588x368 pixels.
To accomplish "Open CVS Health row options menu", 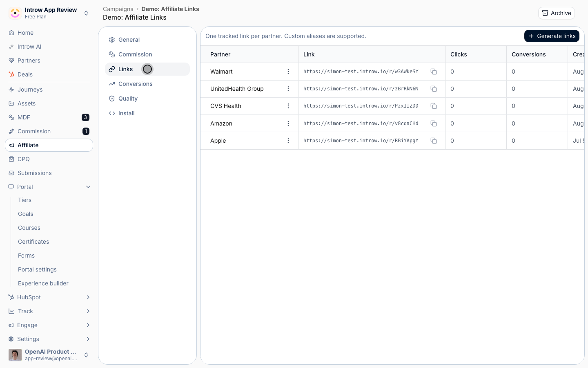I will pyautogui.click(x=288, y=106).
